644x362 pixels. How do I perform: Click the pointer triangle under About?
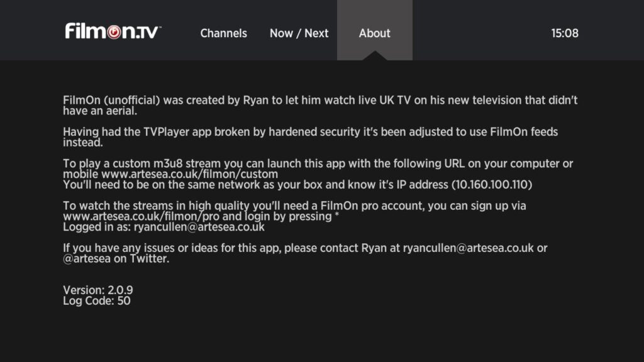click(x=375, y=55)
